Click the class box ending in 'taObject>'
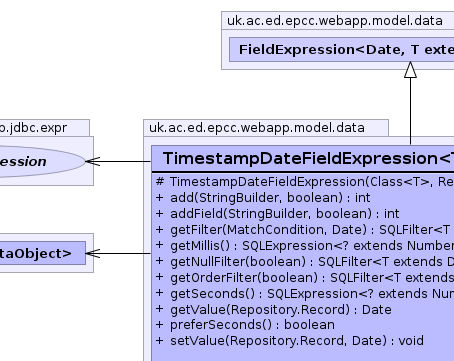 click(x=43, y=253)
